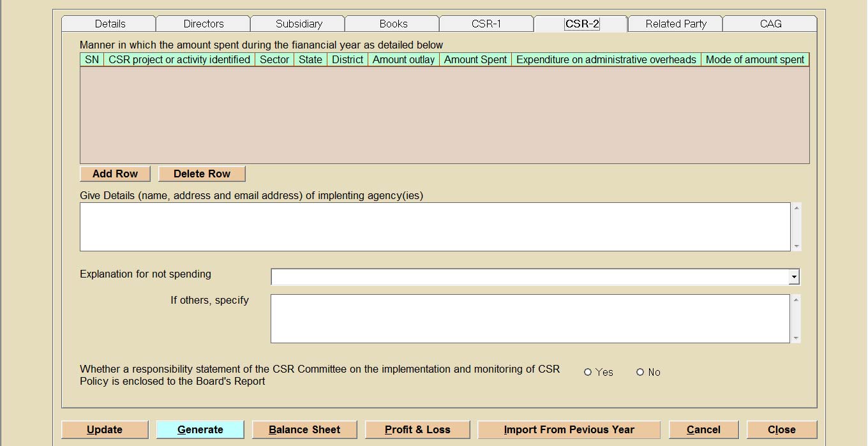The width and height of the screenshot is (868, 446).
Task: Select Yes for CSR responsibility statement
Action: point(588,372)
